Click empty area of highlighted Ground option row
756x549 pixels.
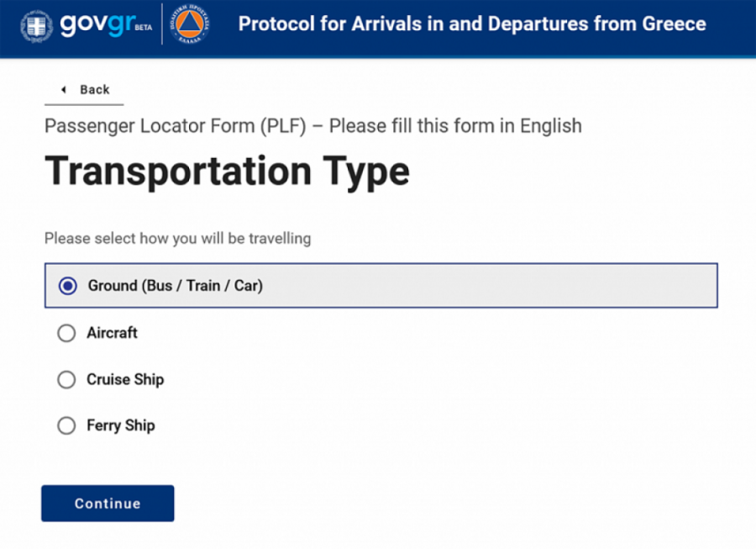tap(504, 286)
